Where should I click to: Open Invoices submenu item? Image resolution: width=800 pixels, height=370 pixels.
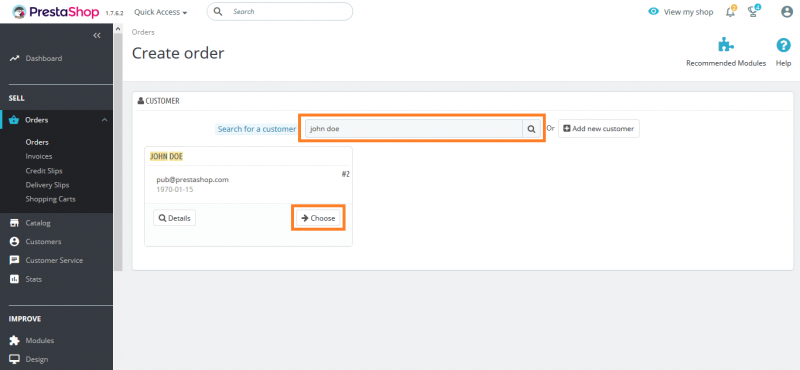coord(39,156)
